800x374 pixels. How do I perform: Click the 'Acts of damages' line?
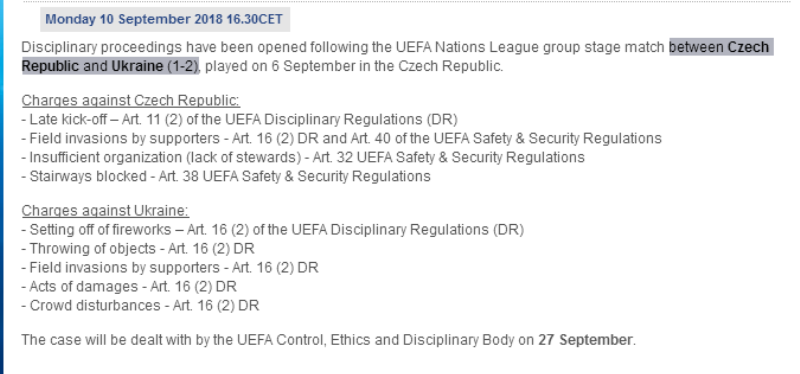pyautogui.click(x=129, y=287)
